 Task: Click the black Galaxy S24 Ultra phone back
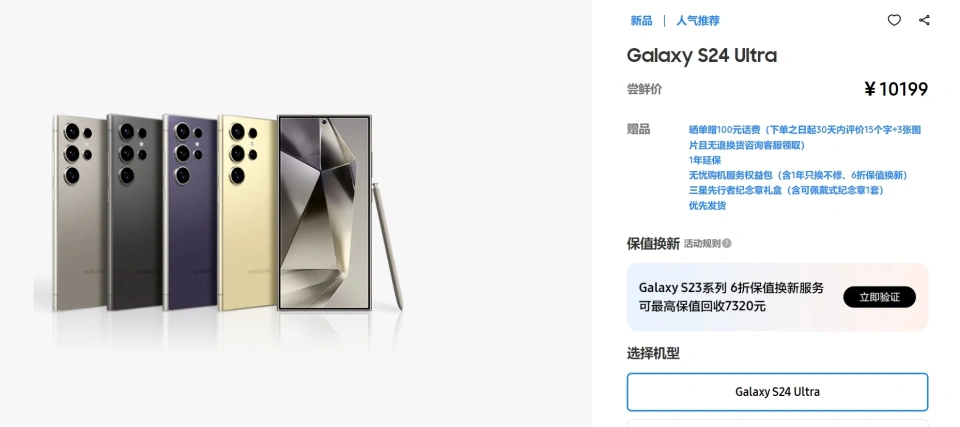click(134, 210)
